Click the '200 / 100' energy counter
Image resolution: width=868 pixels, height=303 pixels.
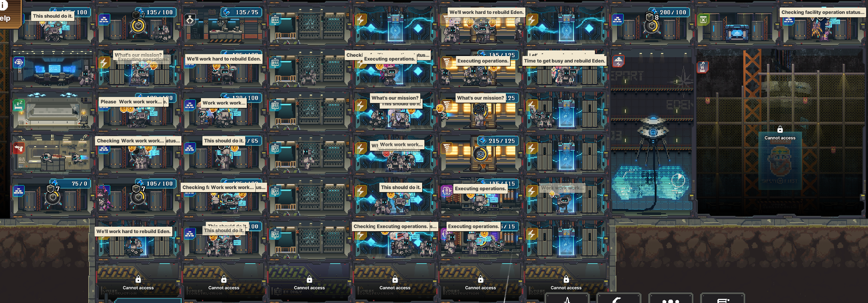point(669,12)
